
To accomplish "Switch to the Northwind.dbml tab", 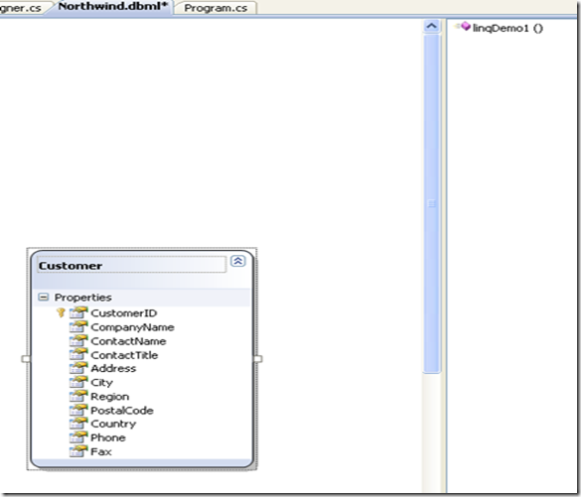I will tap(113, 7).
